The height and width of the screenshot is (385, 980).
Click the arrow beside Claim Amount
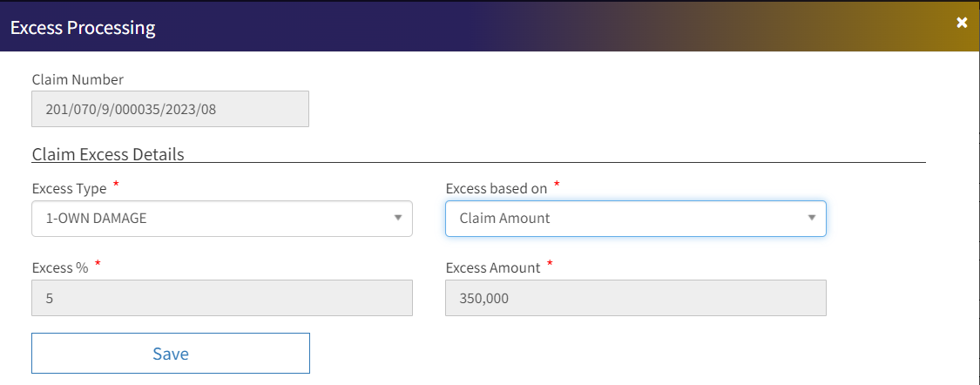(x=811, y=219)
